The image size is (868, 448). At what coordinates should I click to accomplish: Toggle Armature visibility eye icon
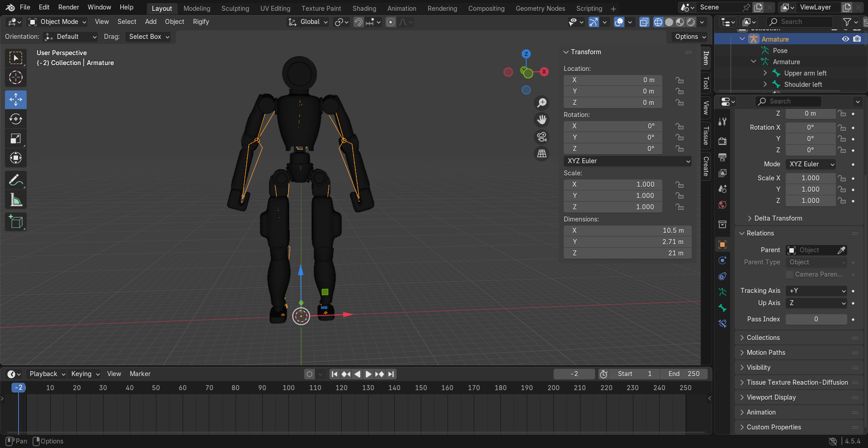[845, 39]
